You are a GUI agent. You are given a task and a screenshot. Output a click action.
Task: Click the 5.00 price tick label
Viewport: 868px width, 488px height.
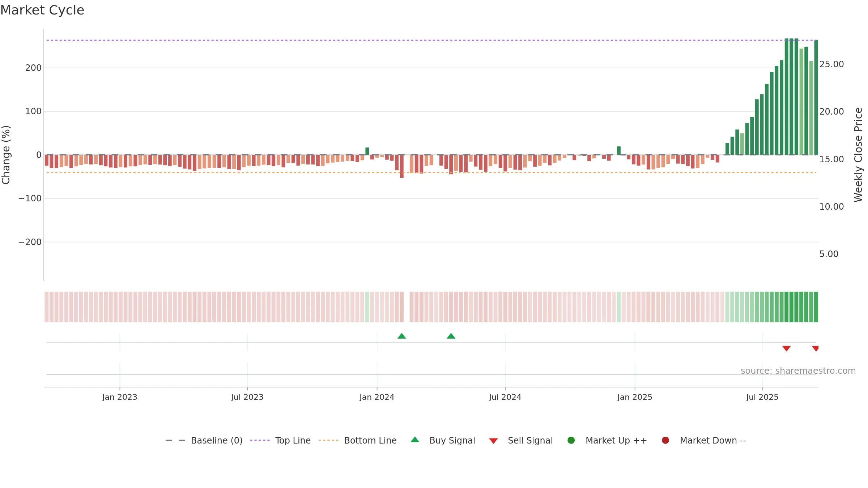[829, 254]
